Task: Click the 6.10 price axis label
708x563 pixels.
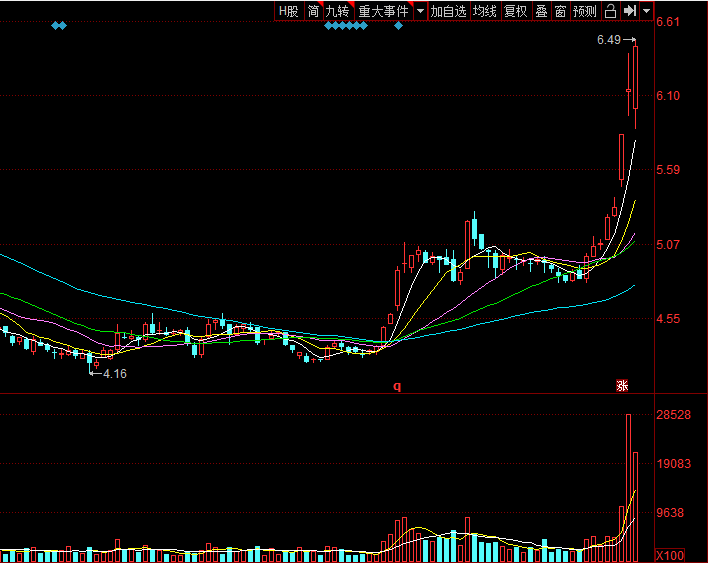Action: click(x=668, y=96)
